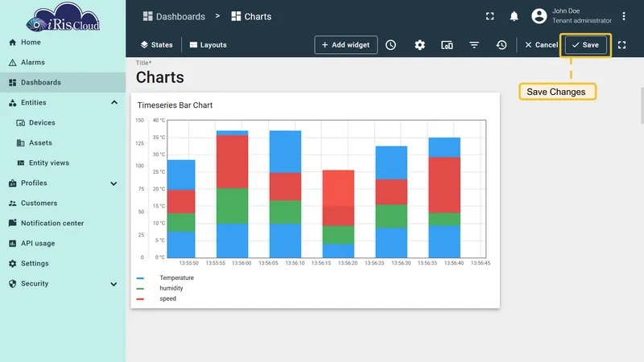
Task: Open the time window clock settings
Action: pos(390,45)
